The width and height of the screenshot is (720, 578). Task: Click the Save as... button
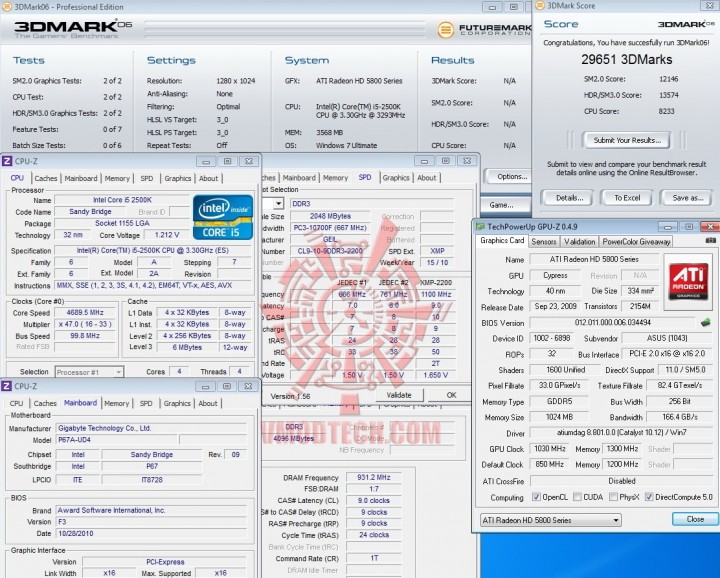[688, 198]
